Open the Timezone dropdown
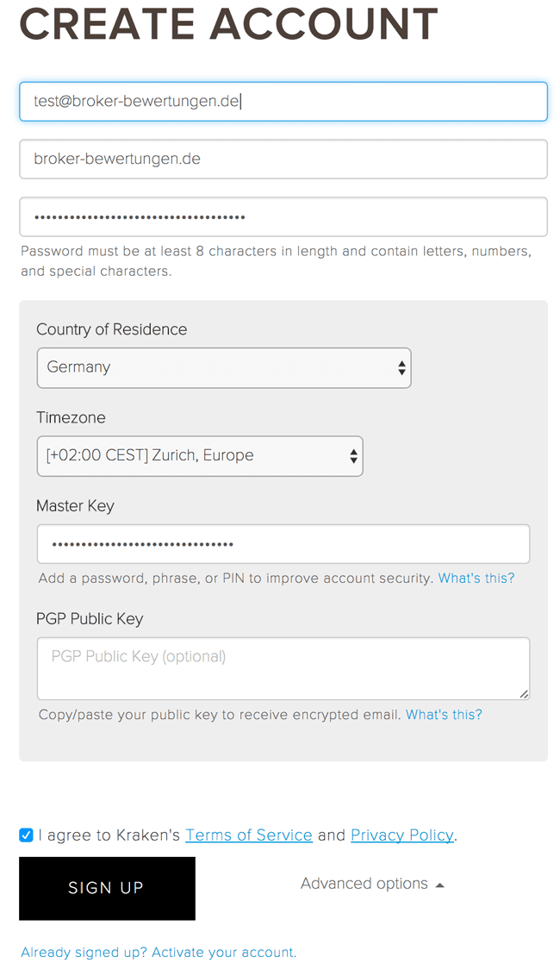 [200, 456]
